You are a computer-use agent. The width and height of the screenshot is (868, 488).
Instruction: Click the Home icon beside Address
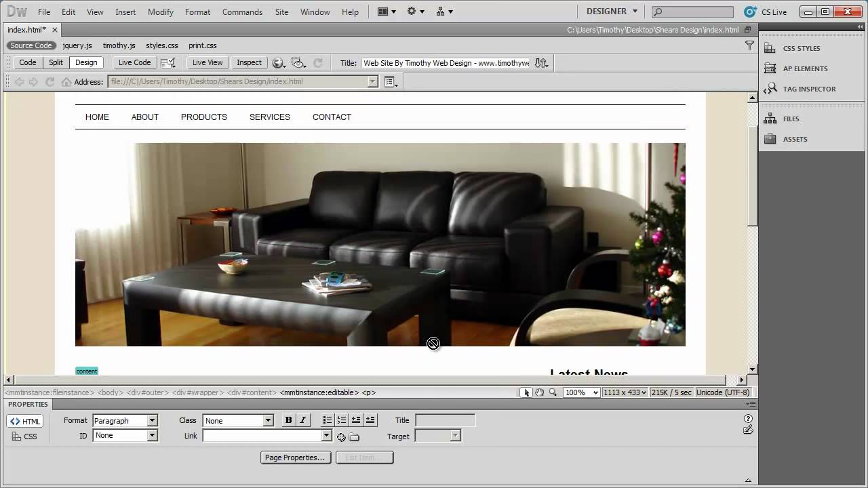66,81
